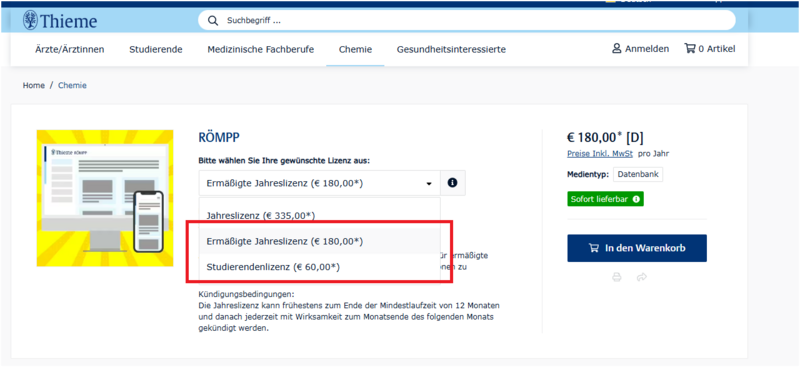Click the € 180,00* [D] price
800x367 pixels.
605,137
